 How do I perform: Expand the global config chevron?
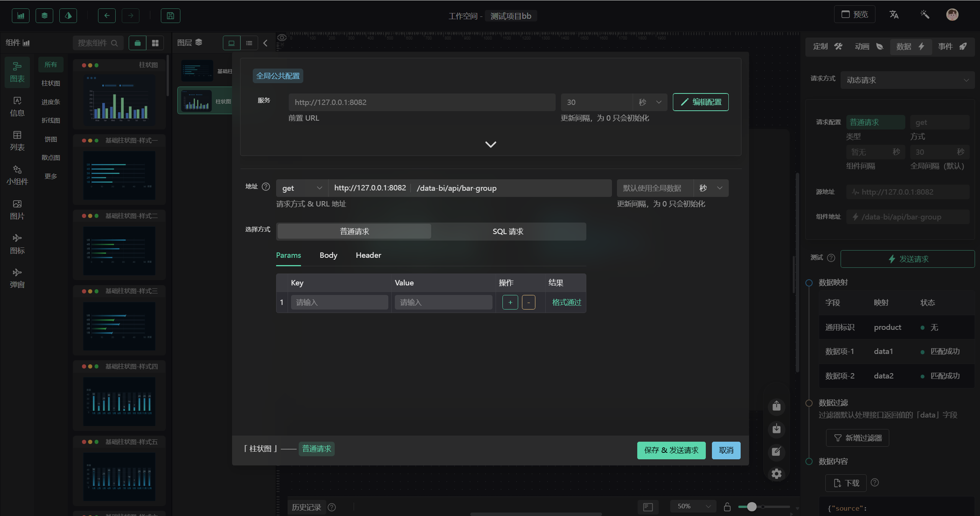coord(491,144)
